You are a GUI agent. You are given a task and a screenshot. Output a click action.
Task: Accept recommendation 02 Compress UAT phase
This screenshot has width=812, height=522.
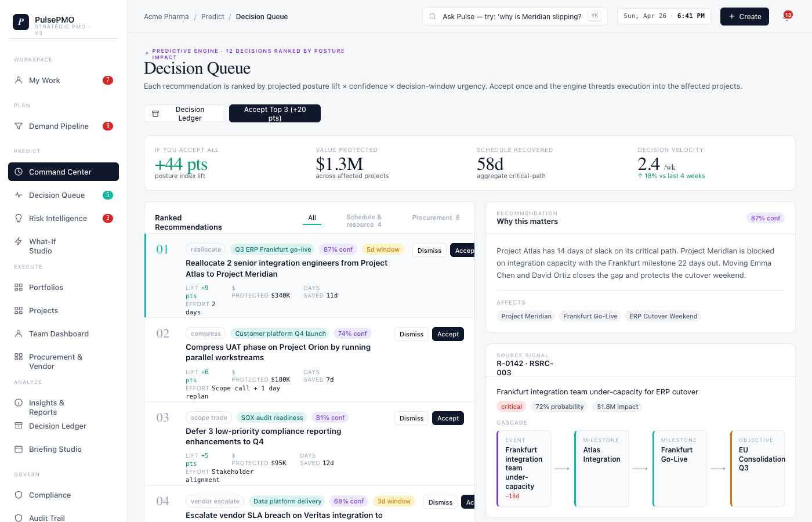click(448, 334)
